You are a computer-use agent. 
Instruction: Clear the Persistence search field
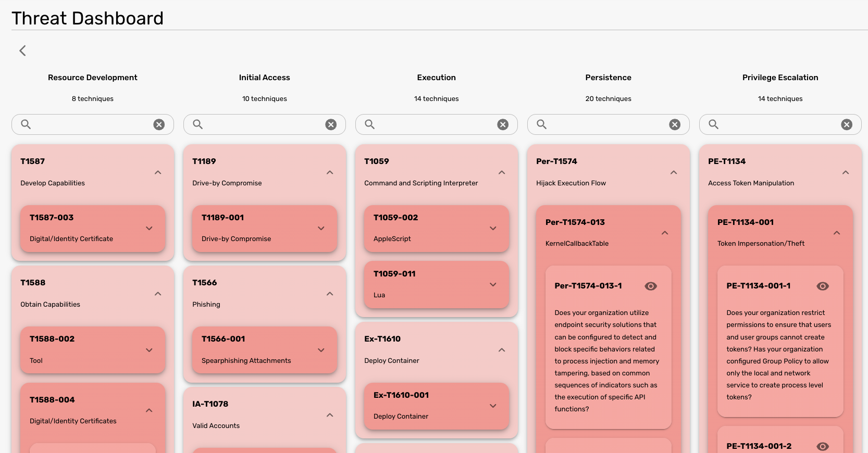coord(675,124)
